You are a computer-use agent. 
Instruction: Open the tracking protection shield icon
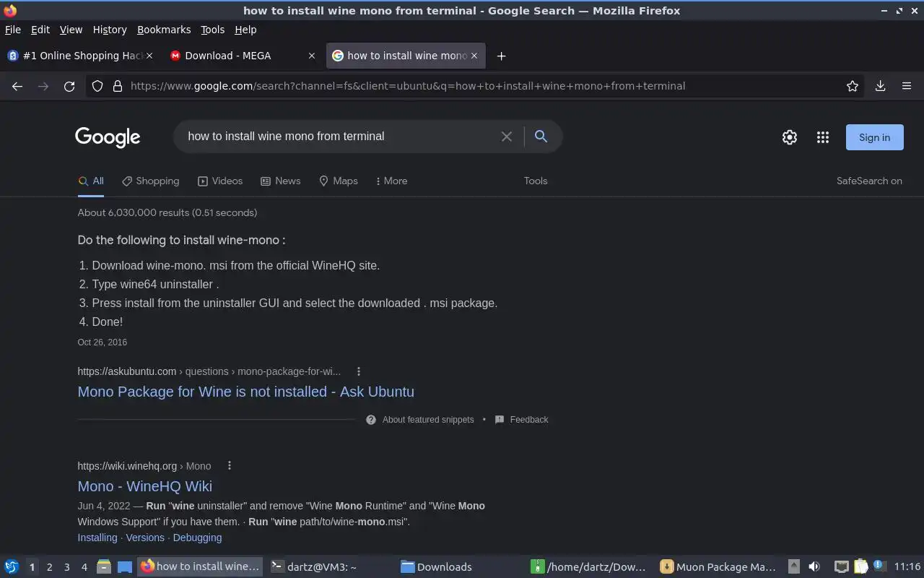[97, 86]
